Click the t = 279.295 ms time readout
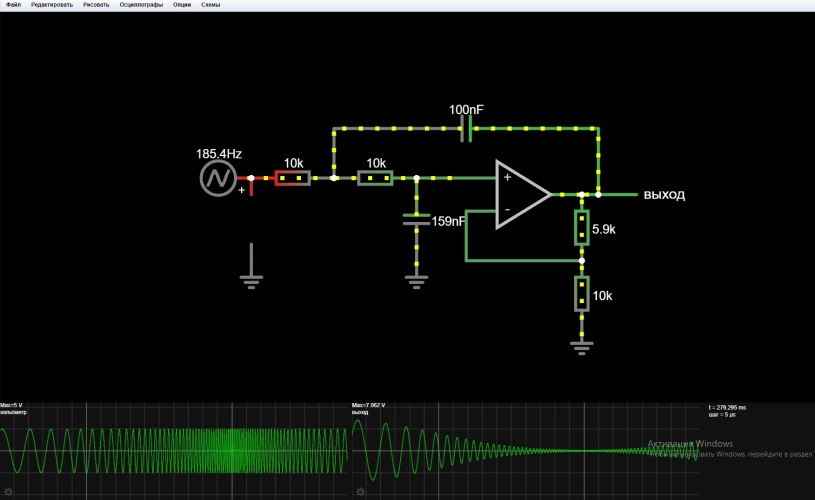Image resolution: width=815 pixels, height=500 pixels. click(x=727, y=407)
